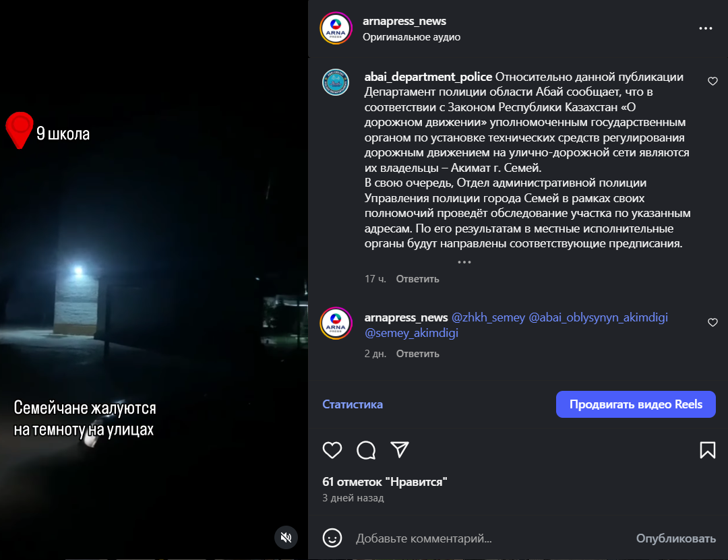Unmute the reel video sound
The image size is (728, 560).
pos(286,537)
